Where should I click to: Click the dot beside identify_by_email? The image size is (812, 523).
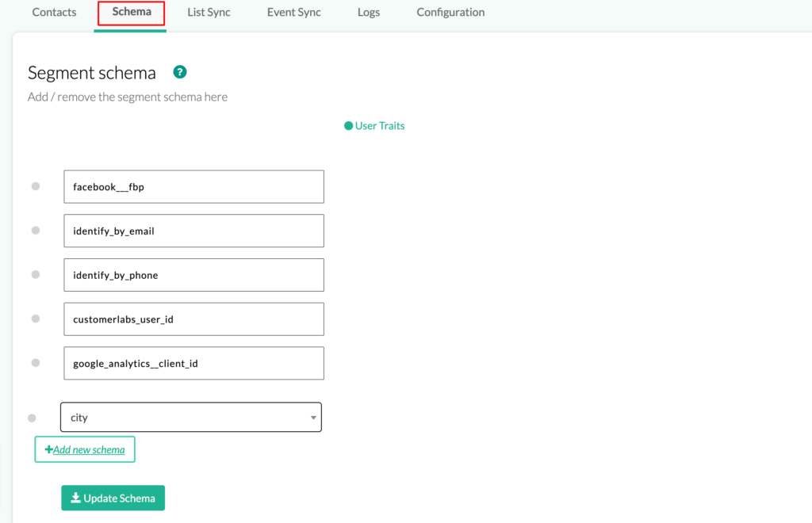(x=35, y=231)
